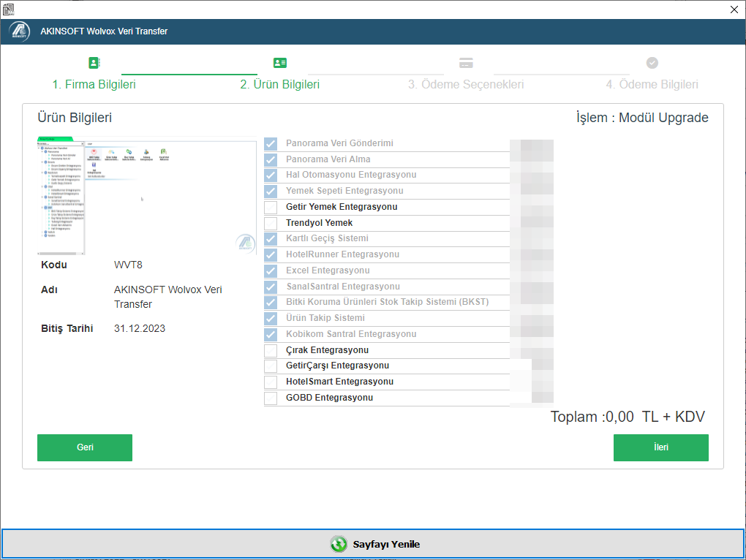Click the 'Toplam :0,00 TL + KDV' text
This screenshot has width=746, height=560.
pos(628,417)
